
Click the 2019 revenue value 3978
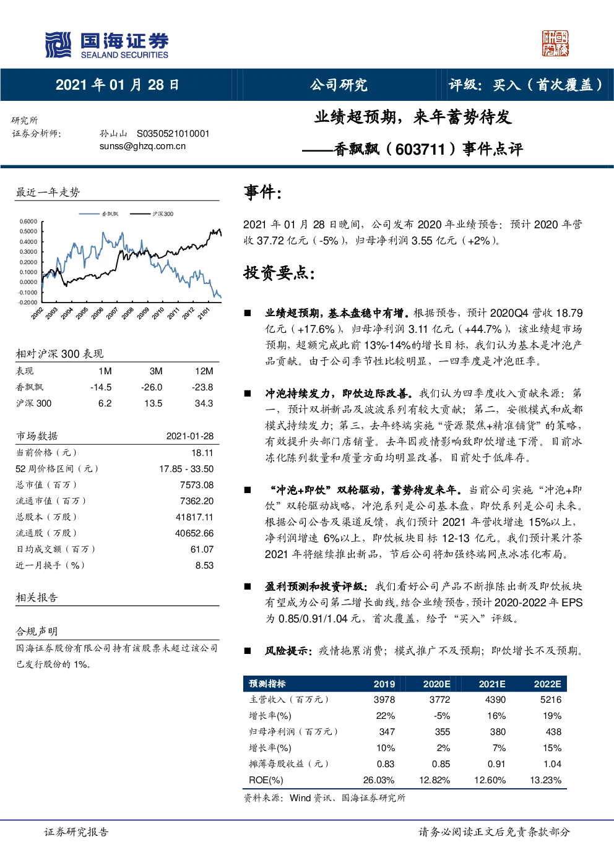384,700
